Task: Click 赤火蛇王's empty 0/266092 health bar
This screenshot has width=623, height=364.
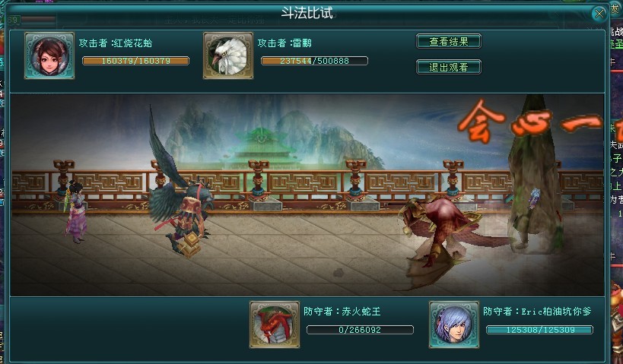Action: (x=360, y=330)
